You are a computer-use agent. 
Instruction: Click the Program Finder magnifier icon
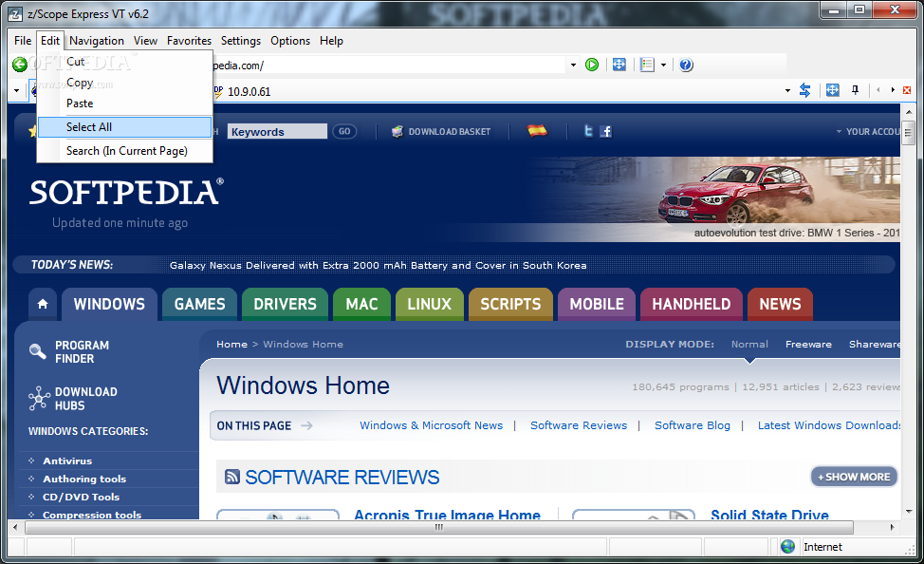pos(38,351)
